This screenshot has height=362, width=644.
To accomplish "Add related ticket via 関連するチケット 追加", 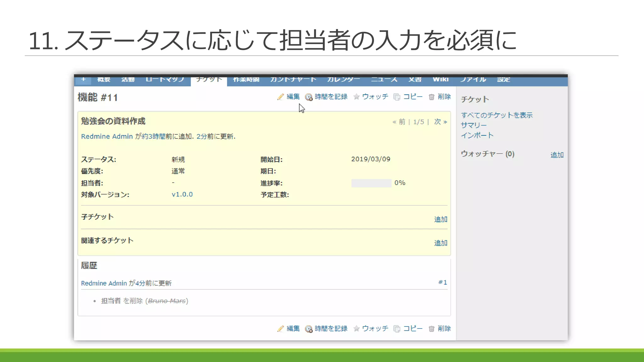I will 441,243.
